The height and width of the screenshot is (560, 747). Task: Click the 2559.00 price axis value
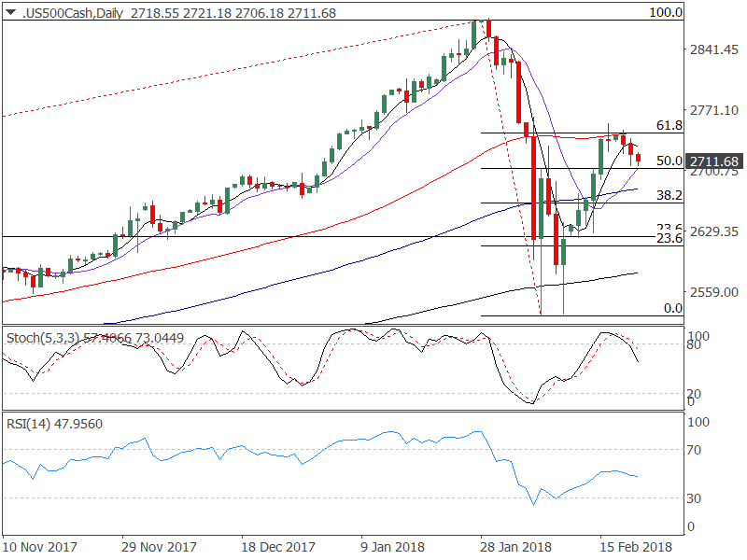pyautogui.click(x=714, y=292)
